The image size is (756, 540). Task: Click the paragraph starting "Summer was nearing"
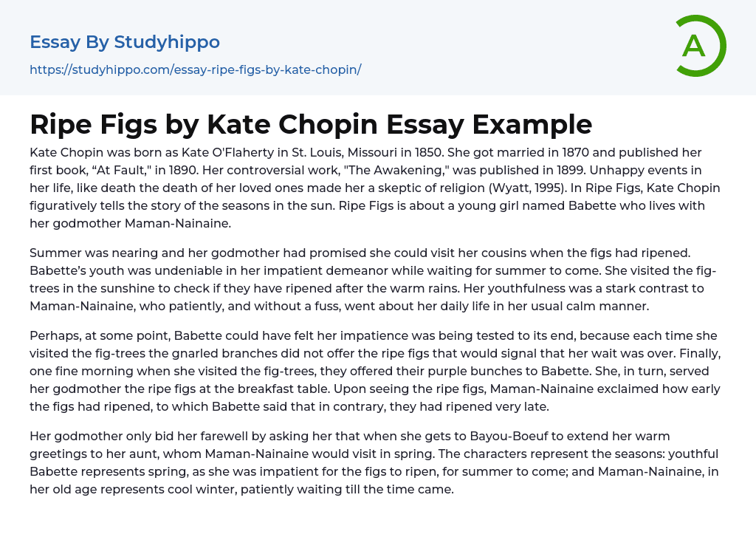click(x=375, y=278)
